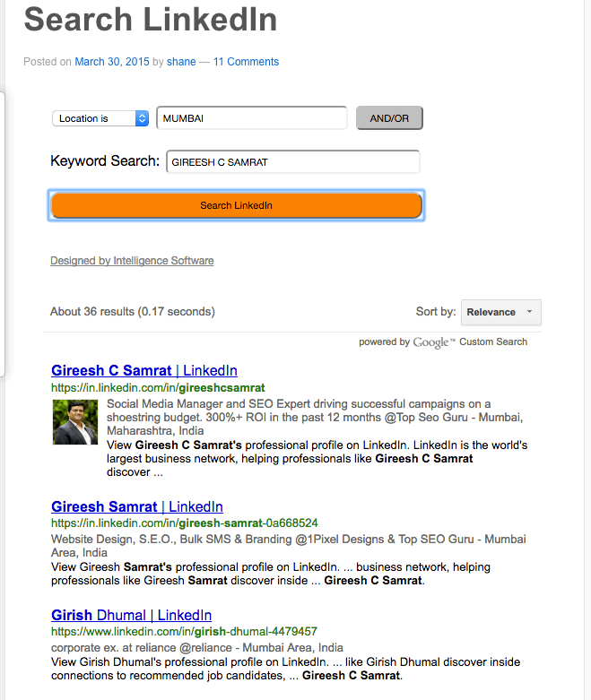Open author shane's link
Screen dimensions: 591x700
pos(181,62)
